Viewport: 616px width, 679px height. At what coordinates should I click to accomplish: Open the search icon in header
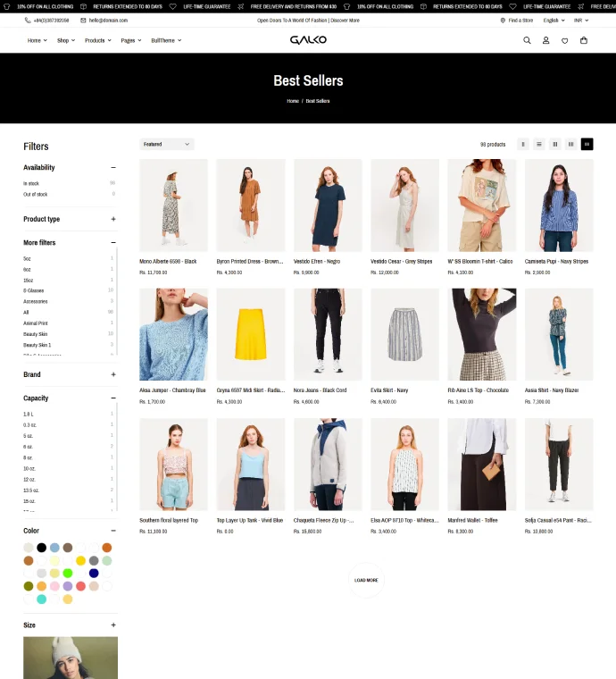point(527,40)
